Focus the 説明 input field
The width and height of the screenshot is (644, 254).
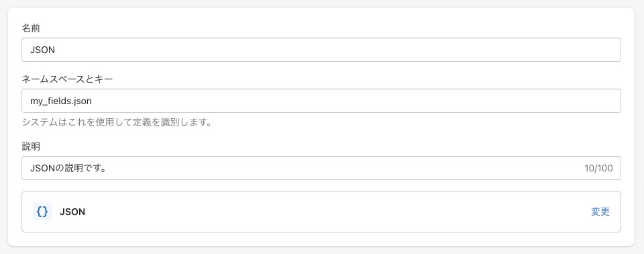[321, 168]
